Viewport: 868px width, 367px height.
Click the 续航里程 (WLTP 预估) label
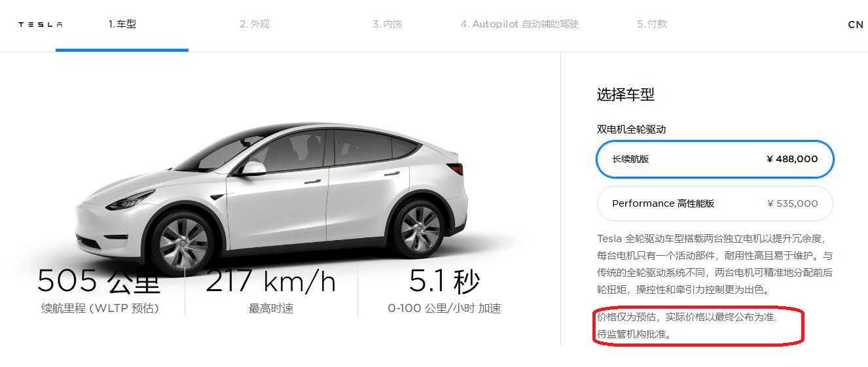coord(100,308)
